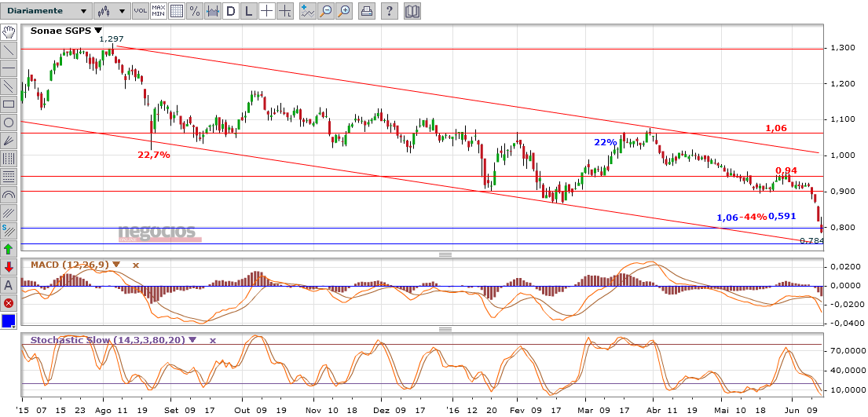This screenshot has width=868, height=417.
Task: Select the rectangle drawing tool
Action: tap(9, 104)
